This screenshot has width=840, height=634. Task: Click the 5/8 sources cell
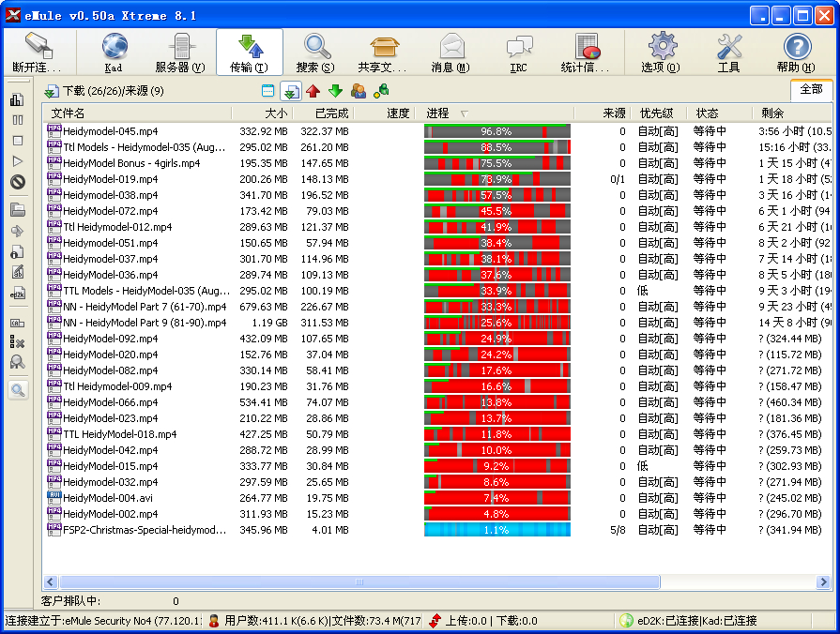(x=618, y=530)
